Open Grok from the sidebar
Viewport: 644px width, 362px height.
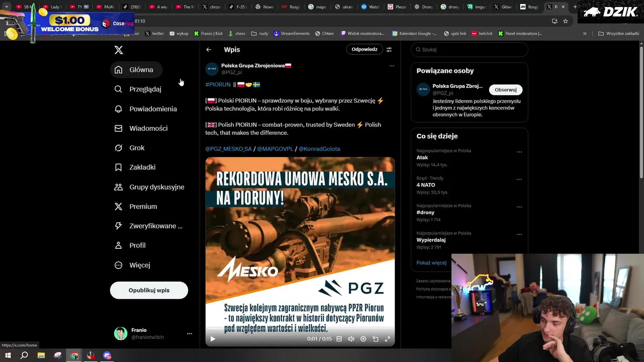(x=130, y=148)
